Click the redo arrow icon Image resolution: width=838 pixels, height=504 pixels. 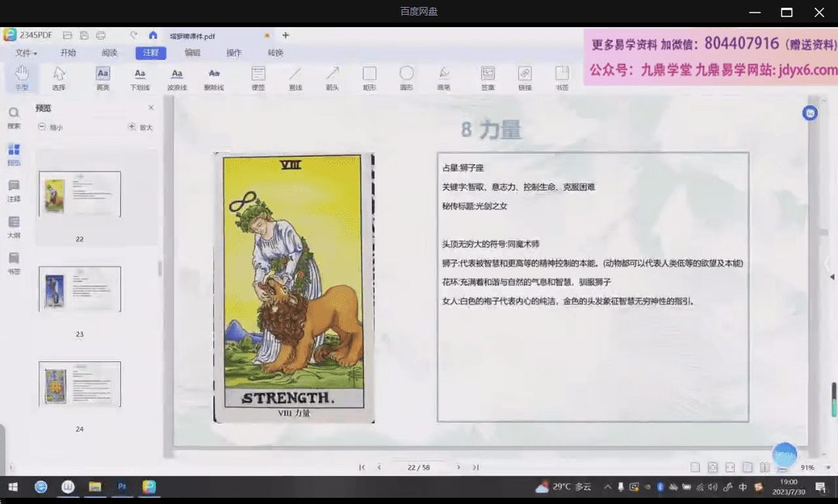[133, 35]
